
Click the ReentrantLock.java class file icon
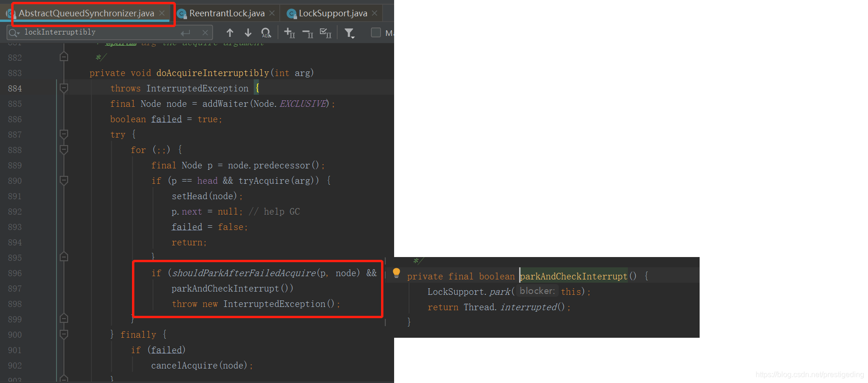(x=182, y=14)
